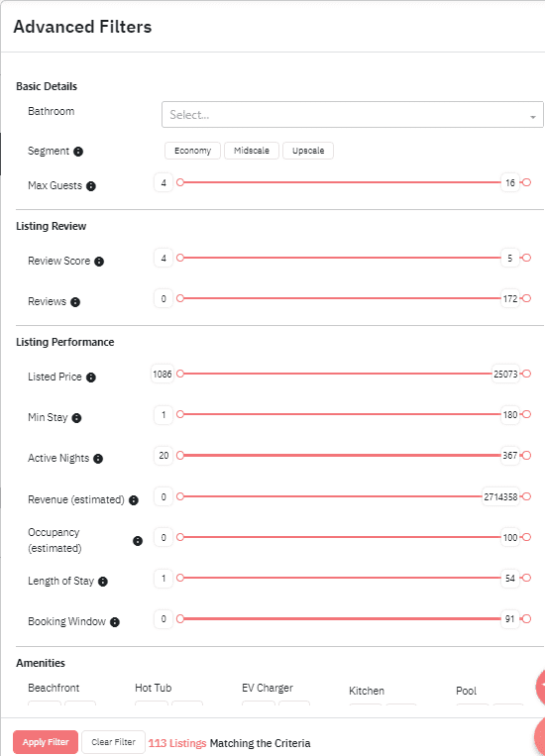Toggle the Upscale segment filter

308,151
